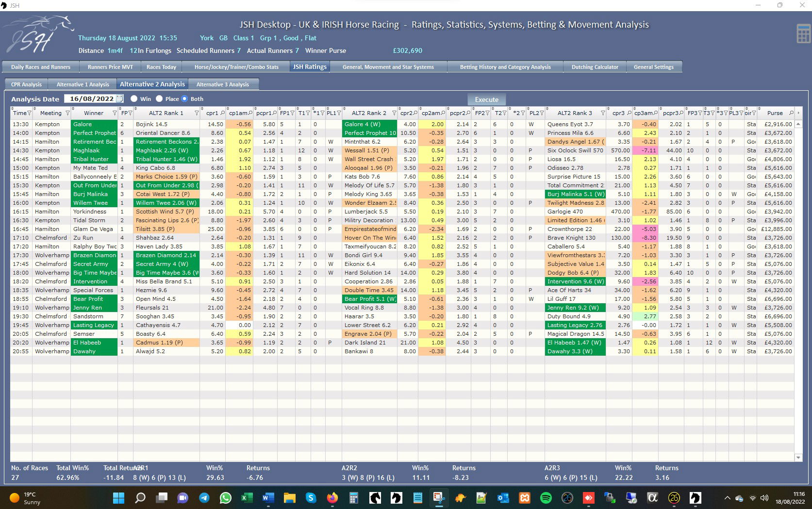Screen dimensions: 812x509
Task: Click the search icon on pcpr1 column
Action: pyautogui.click(x=275, y=113)
